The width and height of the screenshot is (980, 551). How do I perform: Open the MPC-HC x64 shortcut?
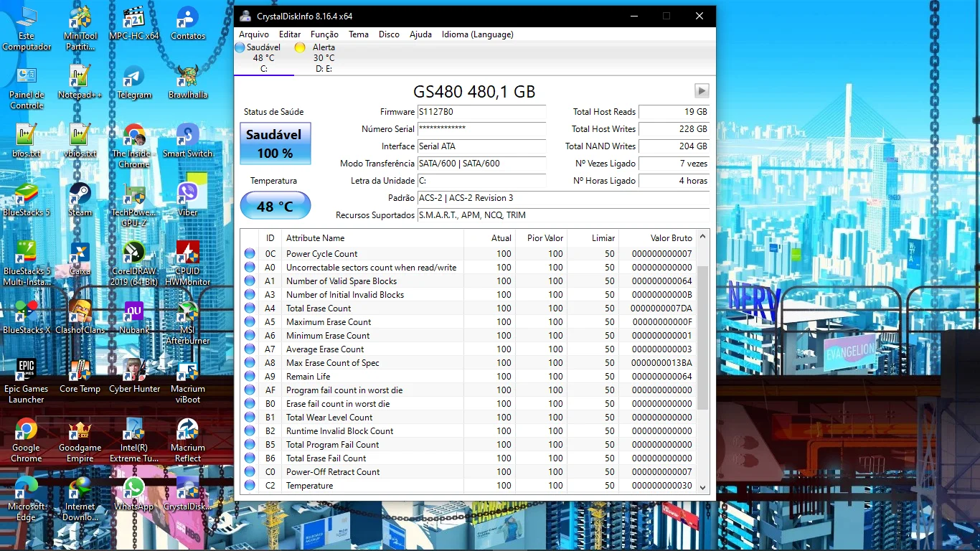134,23
